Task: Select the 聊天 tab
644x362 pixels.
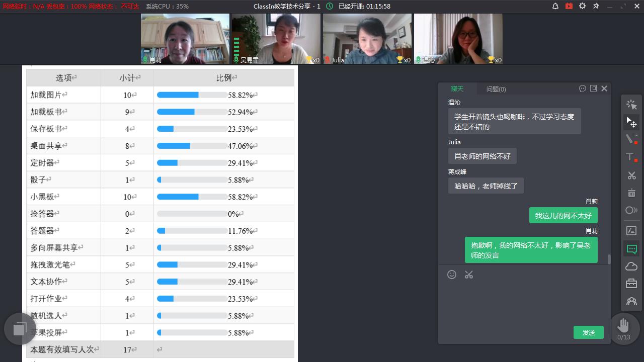Action: (x=457, y=88)
